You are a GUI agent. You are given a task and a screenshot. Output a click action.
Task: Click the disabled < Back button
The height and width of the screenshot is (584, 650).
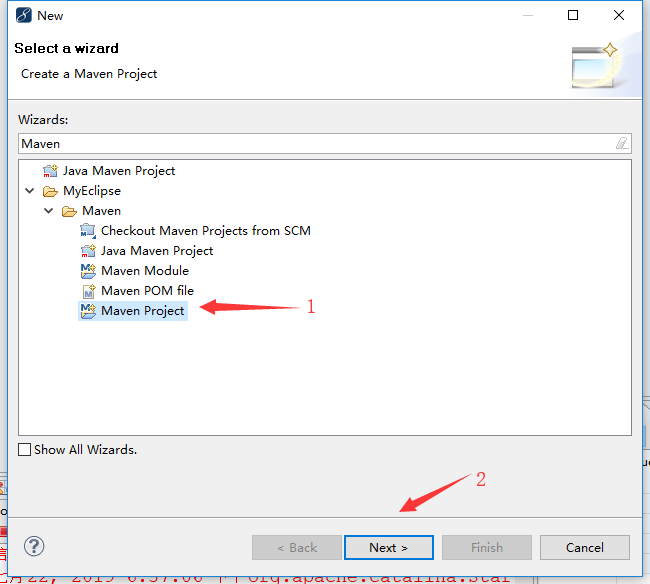click(x=297, y=548)
